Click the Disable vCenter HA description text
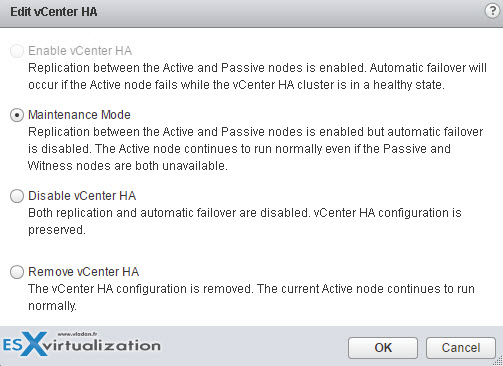This screenshot has width=503, height=366. [245, 221]
